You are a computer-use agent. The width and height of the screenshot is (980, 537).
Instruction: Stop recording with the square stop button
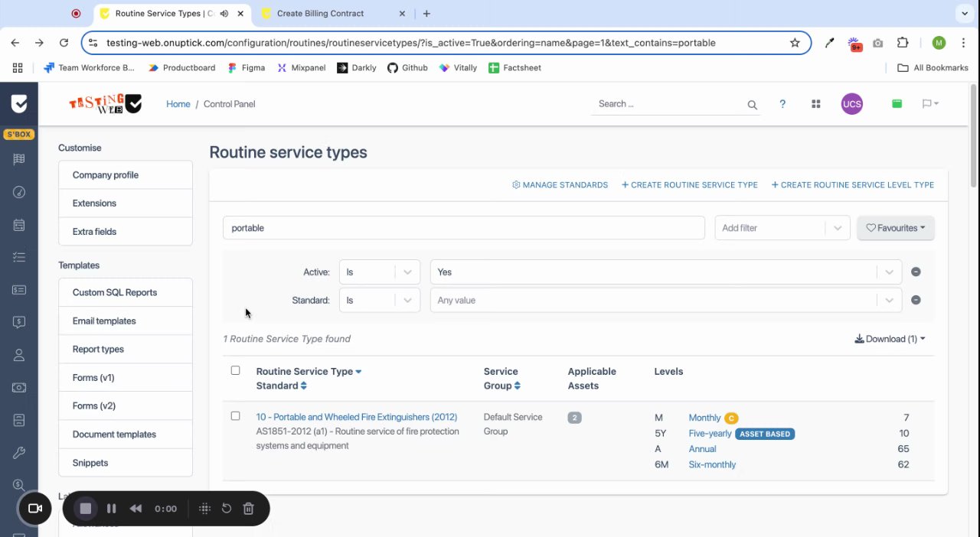tap(86, 509)
